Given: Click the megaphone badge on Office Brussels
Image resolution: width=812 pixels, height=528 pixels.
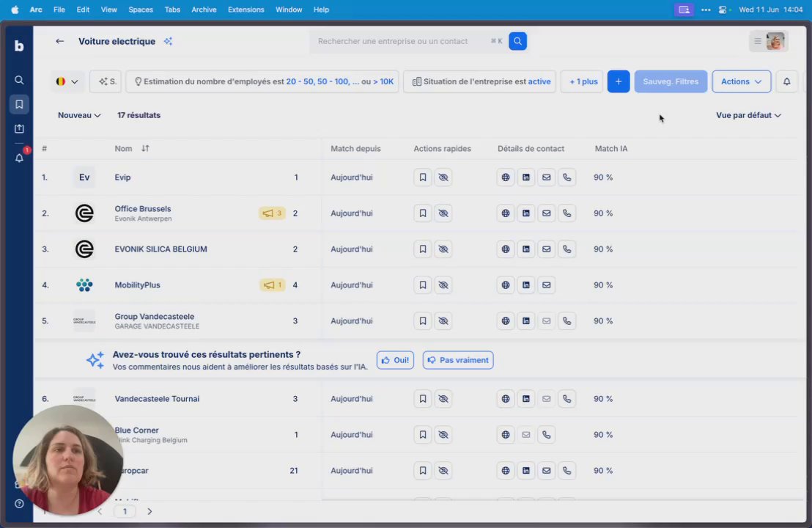Looking at the screenshot, I should tap(272, 213).
